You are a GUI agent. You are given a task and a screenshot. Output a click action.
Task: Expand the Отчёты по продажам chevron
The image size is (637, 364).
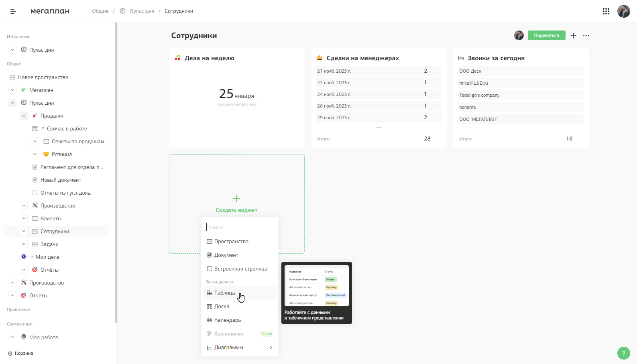point(35,141)
